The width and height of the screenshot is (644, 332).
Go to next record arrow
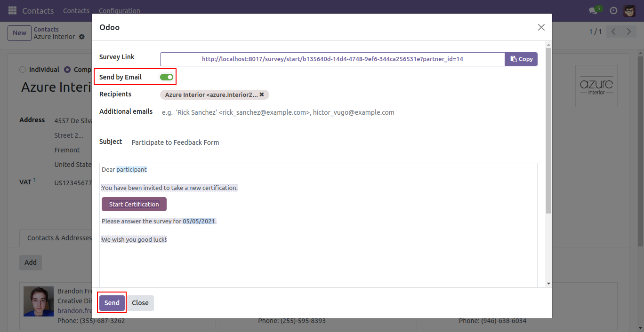click(628, 32)
